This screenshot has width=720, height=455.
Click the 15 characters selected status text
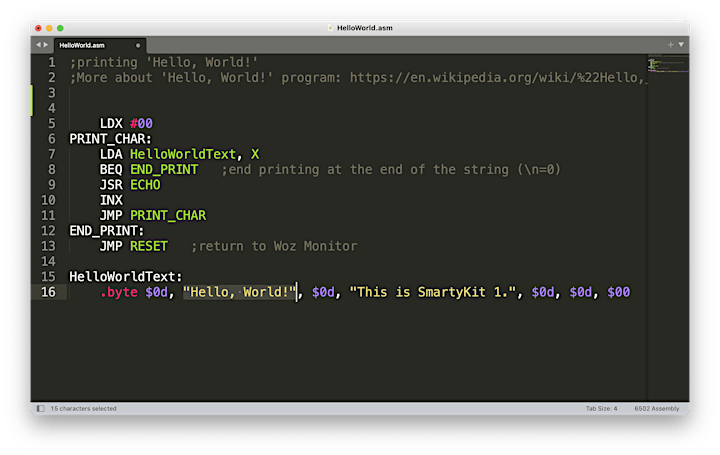(x=84, y=408)
